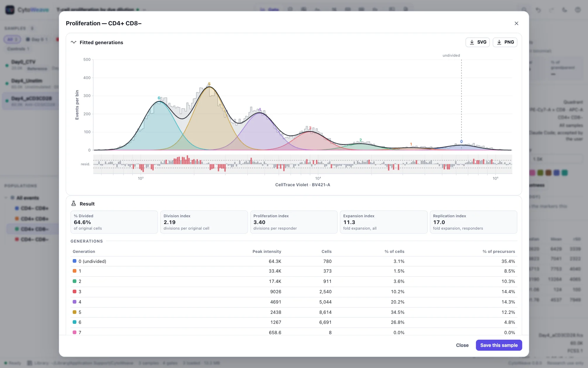Click the Proliferation — CD4+ CD8– dialog title

[103, 23]
